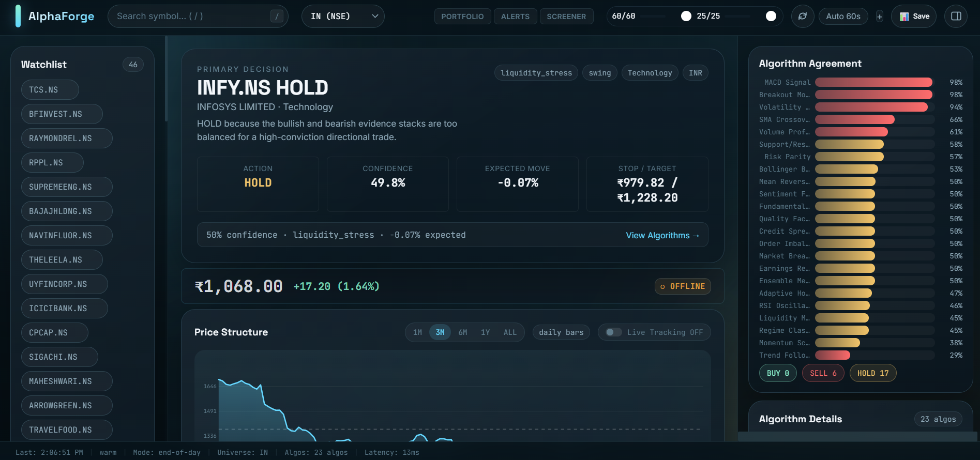Focus the Search symbol input field

198,16
